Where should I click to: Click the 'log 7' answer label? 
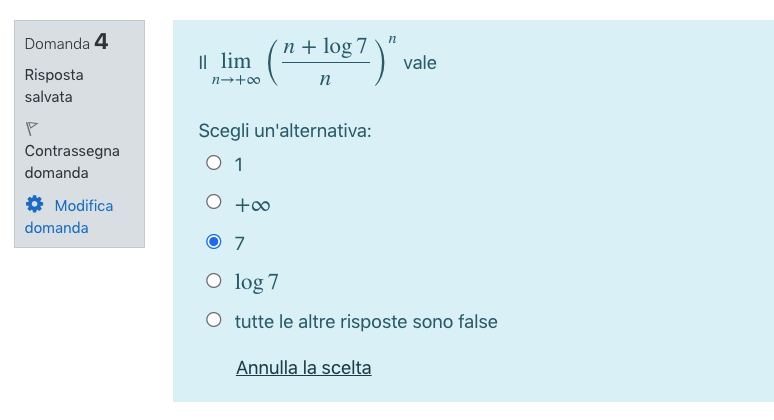tap(257, 283)
